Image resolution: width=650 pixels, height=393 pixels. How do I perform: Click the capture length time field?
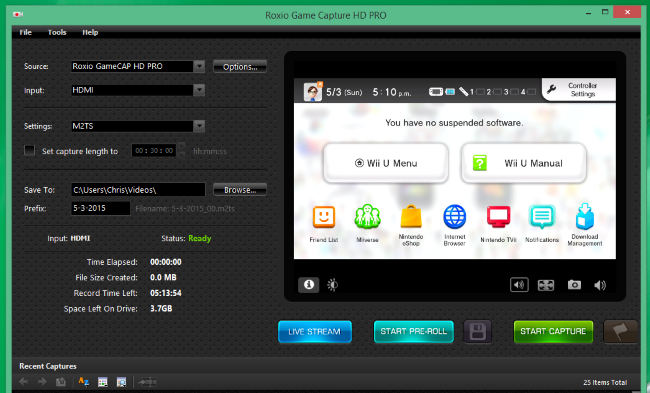154,151
